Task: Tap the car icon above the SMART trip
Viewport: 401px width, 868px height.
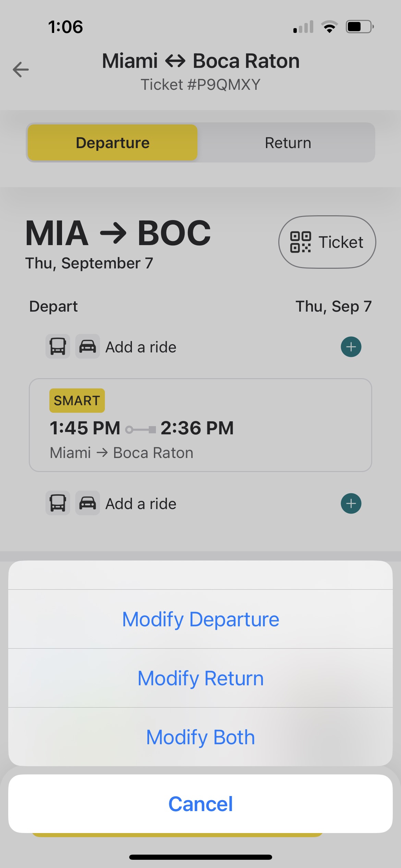Action: pos(88,347)
